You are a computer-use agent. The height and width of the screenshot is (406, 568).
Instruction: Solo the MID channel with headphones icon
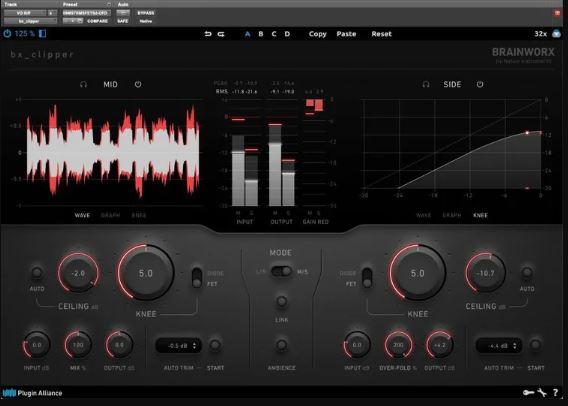coord(83,84)
